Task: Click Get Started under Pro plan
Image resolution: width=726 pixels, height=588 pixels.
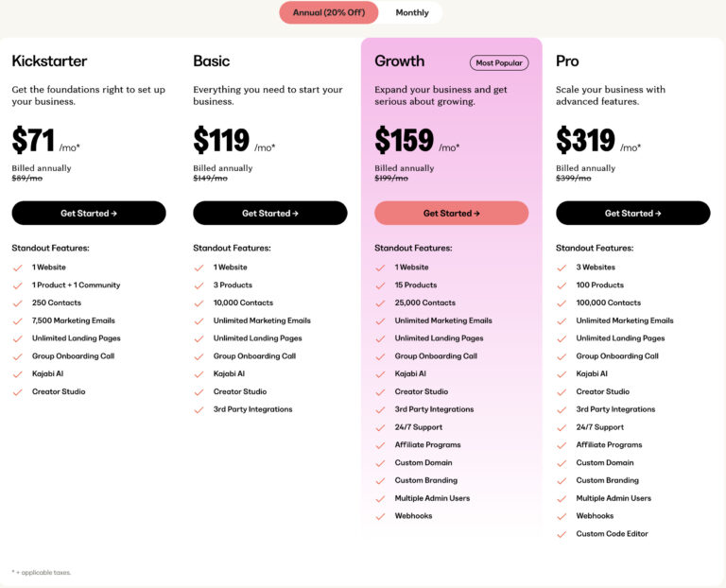Action: tap(633, 213)
